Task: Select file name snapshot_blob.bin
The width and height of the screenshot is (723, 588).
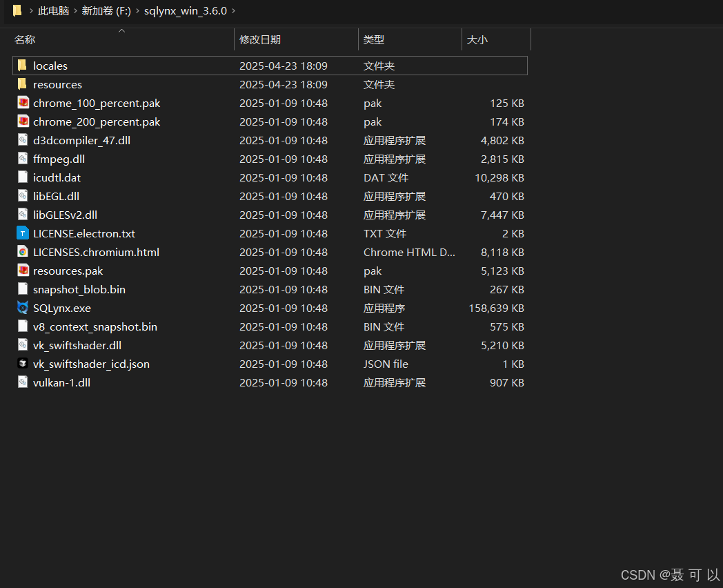Action: click(x=79, y=290)
